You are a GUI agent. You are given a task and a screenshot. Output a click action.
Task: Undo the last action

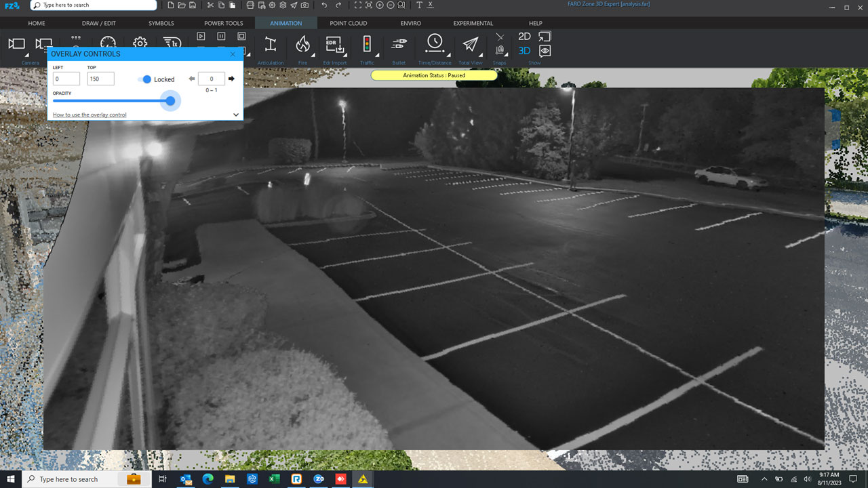pos(324,5)
